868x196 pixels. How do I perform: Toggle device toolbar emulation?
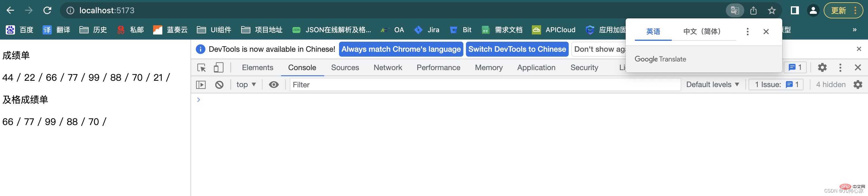point(219,68)
